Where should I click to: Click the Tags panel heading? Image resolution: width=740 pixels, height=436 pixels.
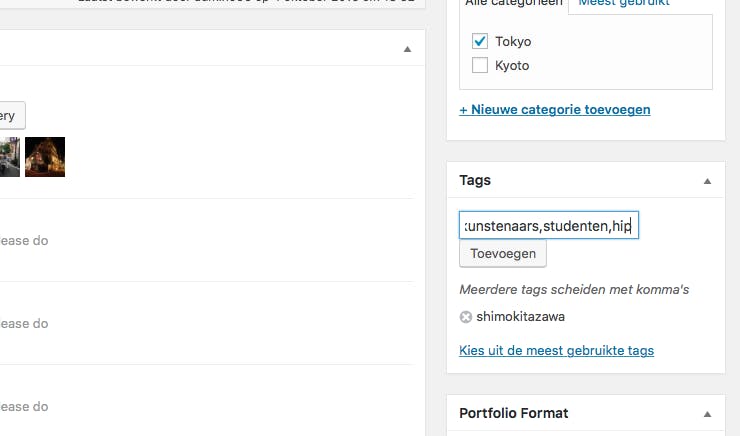475,181
